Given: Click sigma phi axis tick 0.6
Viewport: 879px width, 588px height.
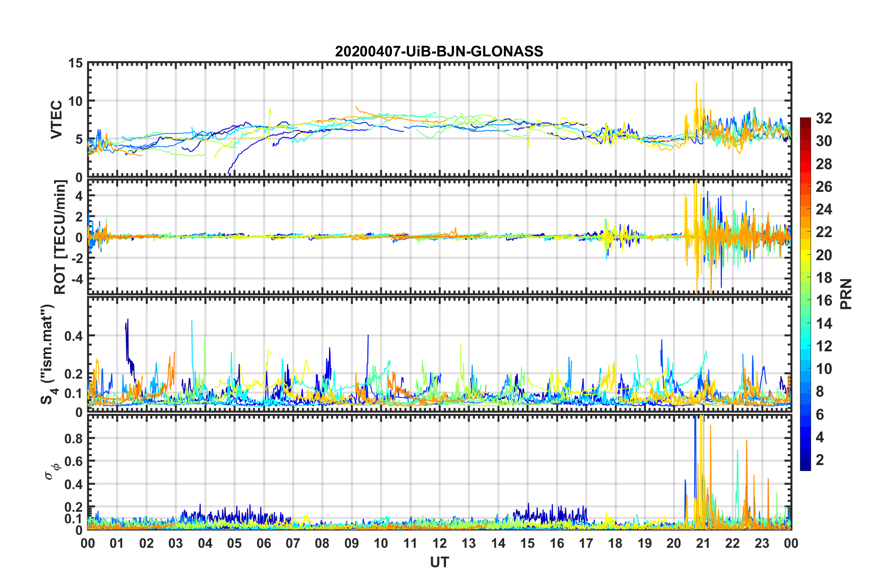Looking at the screenshot, I should point(73,461).
